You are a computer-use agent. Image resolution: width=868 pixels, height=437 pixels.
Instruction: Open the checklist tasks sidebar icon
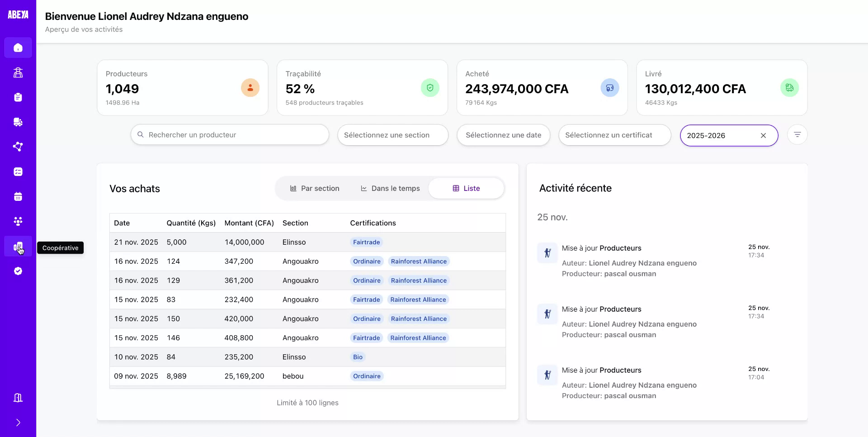(x=18, y=172)
